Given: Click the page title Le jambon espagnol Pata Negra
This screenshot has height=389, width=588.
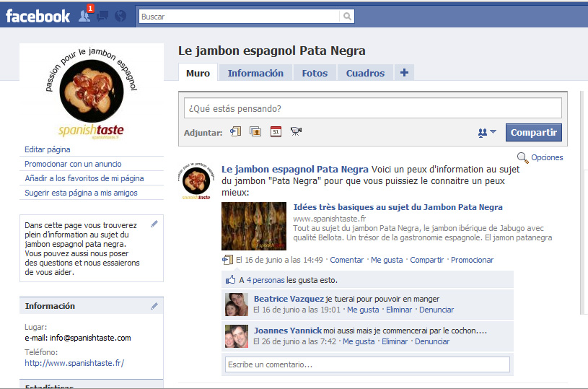Looking at the screenshot, I should pos(271,51).
